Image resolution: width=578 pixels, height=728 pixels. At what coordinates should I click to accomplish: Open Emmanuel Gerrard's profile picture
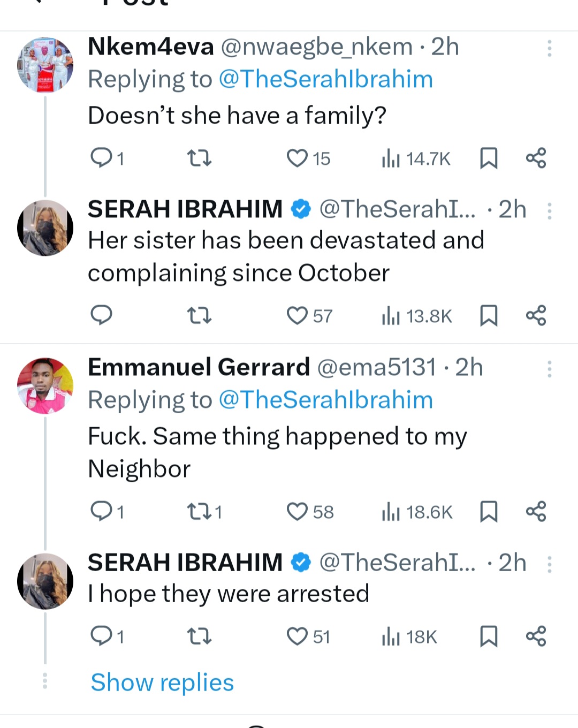tap(45, 386)
